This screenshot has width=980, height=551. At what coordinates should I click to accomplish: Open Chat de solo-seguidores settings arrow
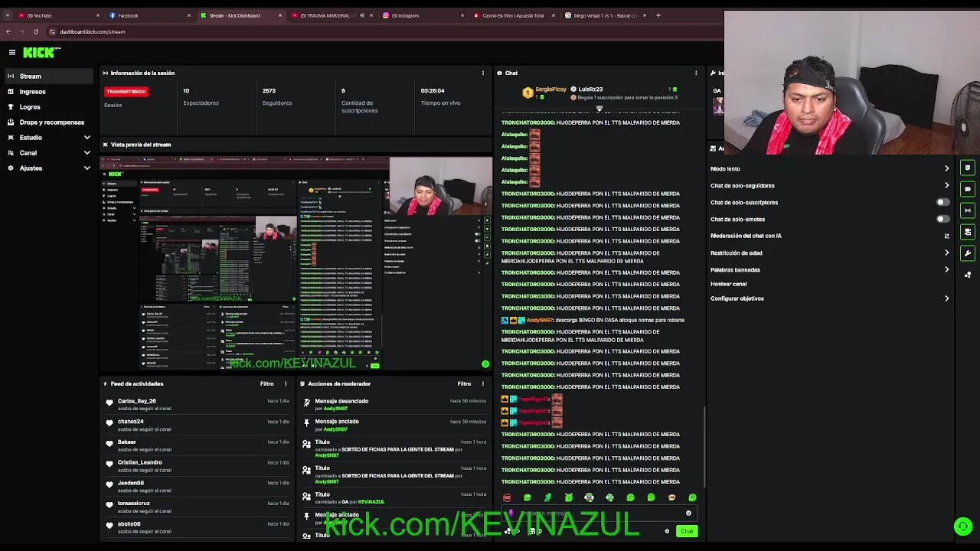(x=947, y=185)
